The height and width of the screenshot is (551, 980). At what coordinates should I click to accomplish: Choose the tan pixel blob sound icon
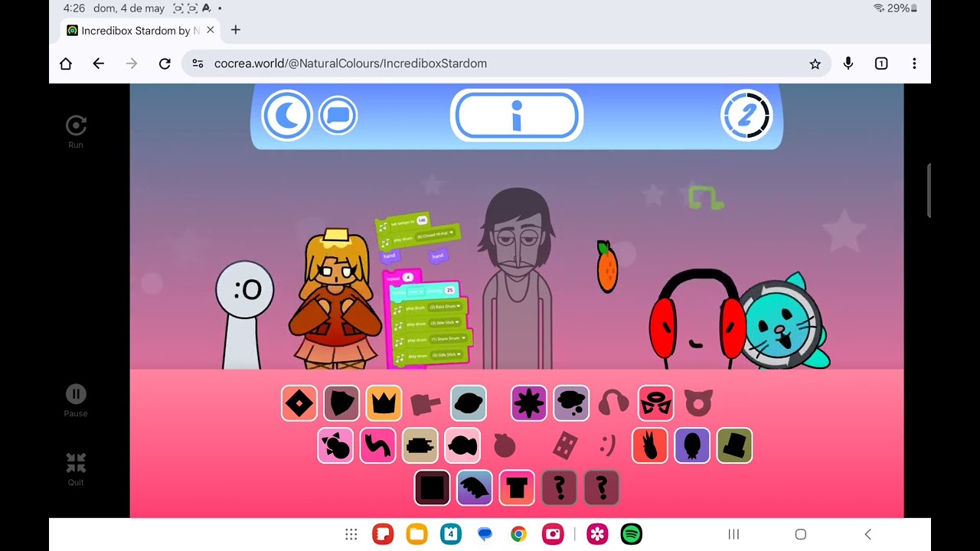click(420, 445)
